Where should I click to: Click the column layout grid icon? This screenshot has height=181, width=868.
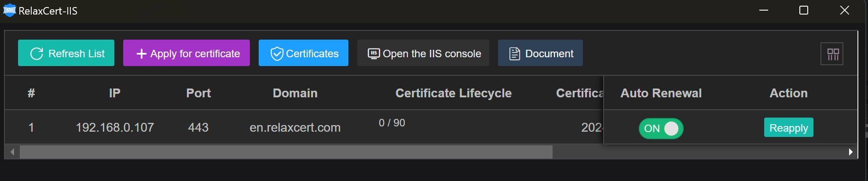[x=832, y=54]
